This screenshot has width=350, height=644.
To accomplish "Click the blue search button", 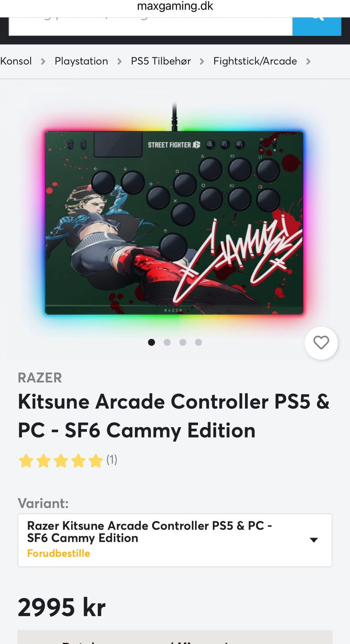I will 317,26.
